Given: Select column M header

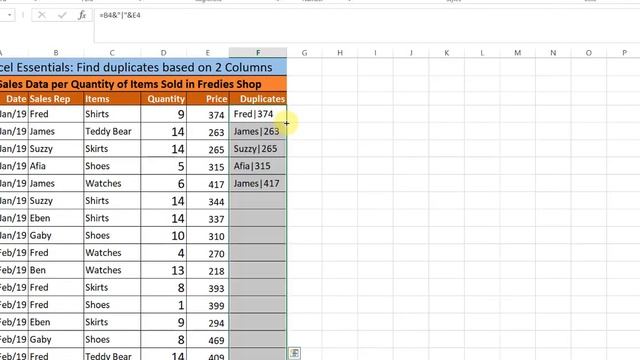Looking at the screenshot, I should point(518,53).
